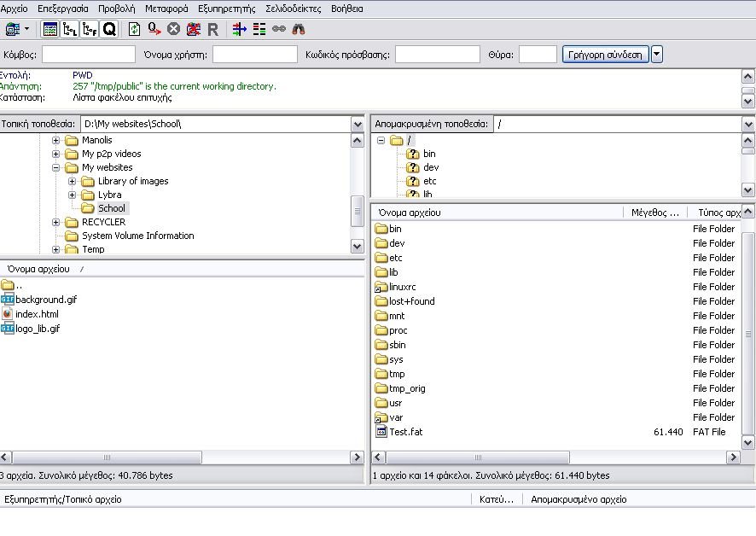756x536 pixels.
Task: Click the Γρήγορη σύνδεση button
Action: [x=605, y=55]
